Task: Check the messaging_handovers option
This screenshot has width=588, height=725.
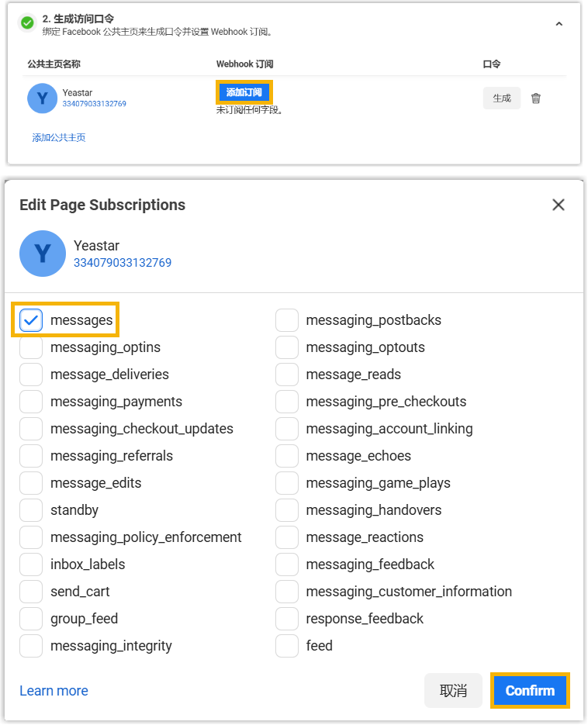Action: coord(287,510)
